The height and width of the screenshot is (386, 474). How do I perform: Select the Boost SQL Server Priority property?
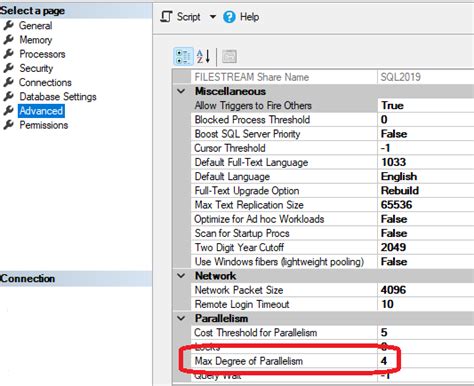click(x=247, y=134)
